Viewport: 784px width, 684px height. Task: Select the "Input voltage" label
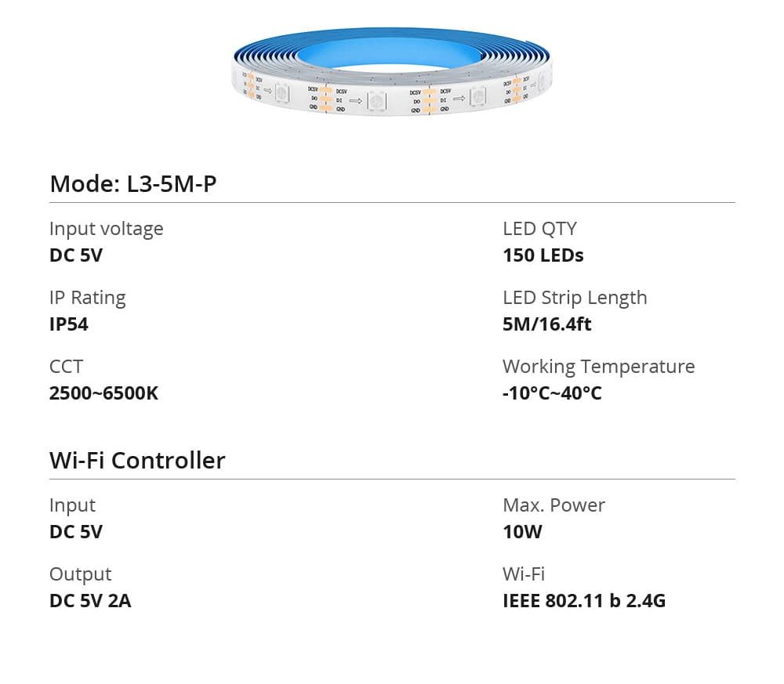106,229
